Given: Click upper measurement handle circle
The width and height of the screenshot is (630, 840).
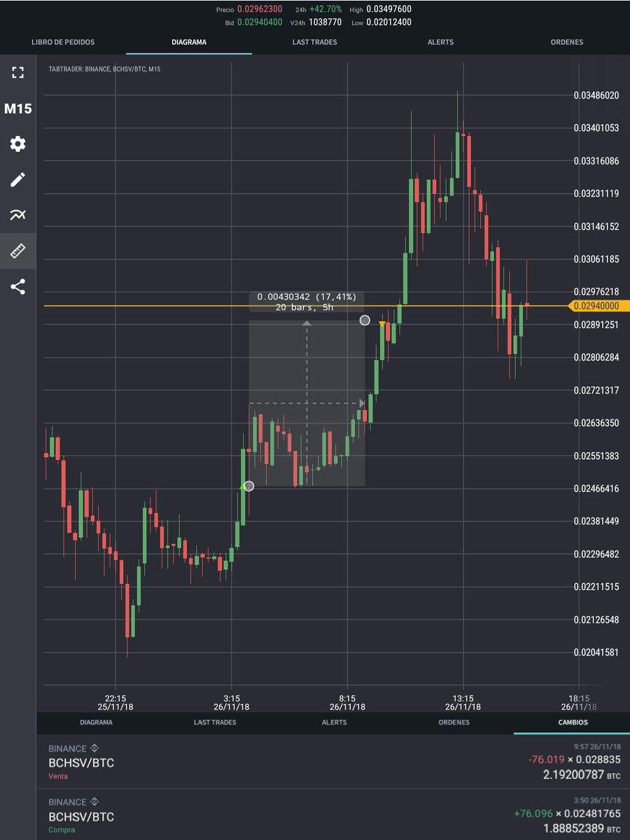Looking at the screenshot, I should click(x=365, y=321).
